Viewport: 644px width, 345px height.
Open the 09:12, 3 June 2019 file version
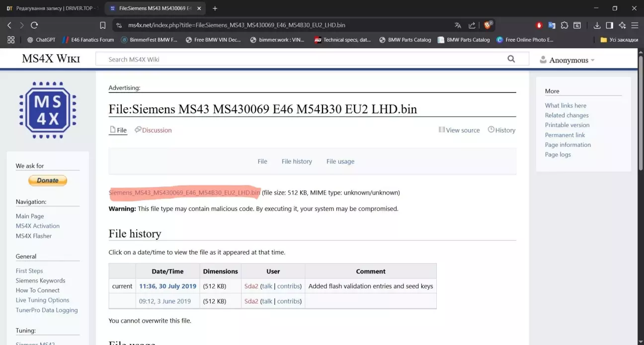[x=165, y=301]
